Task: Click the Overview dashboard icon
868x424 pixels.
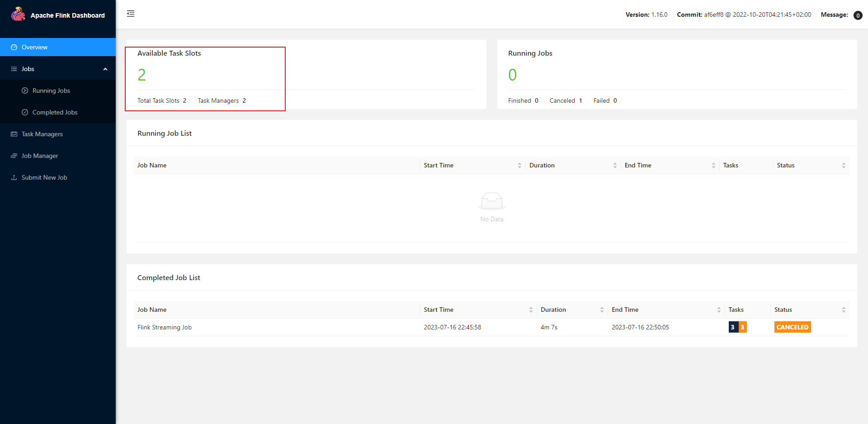Action: (14, 47)
